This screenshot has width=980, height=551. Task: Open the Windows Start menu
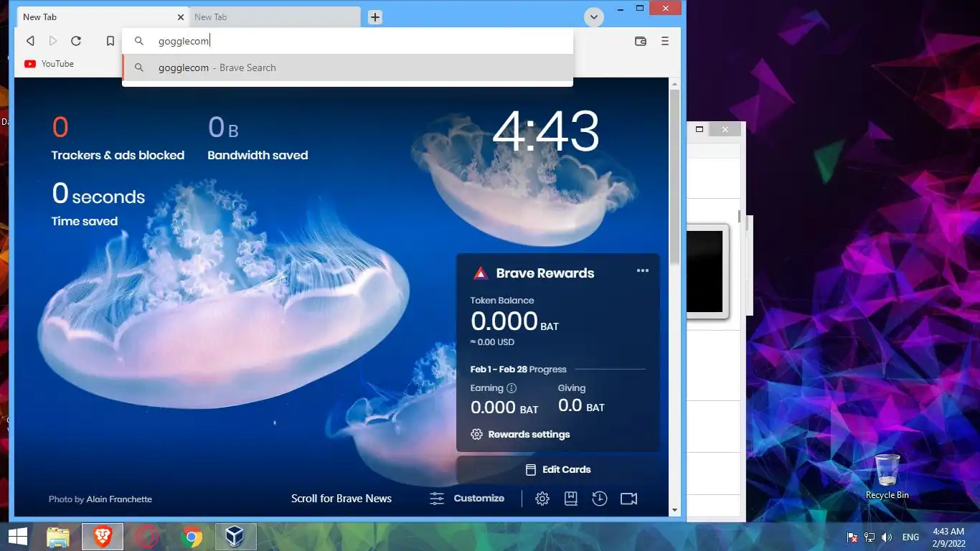pos(17,537)
